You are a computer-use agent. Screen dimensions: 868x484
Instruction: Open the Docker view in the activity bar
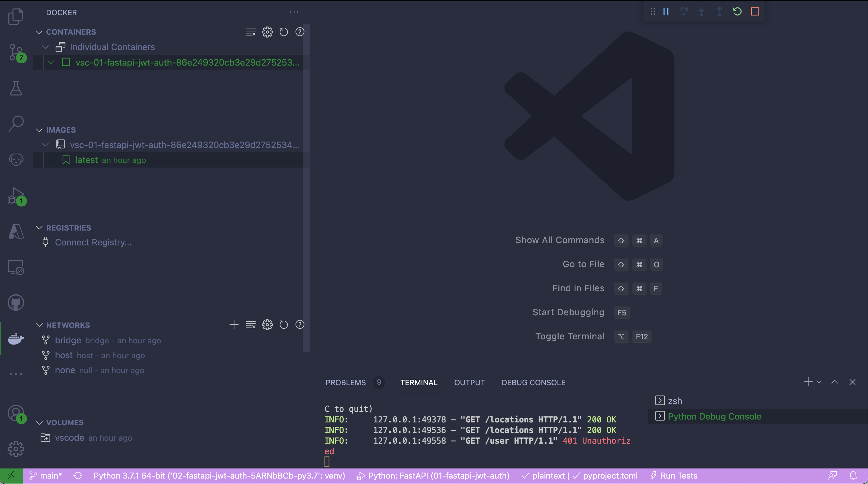[x=16, y=339]
